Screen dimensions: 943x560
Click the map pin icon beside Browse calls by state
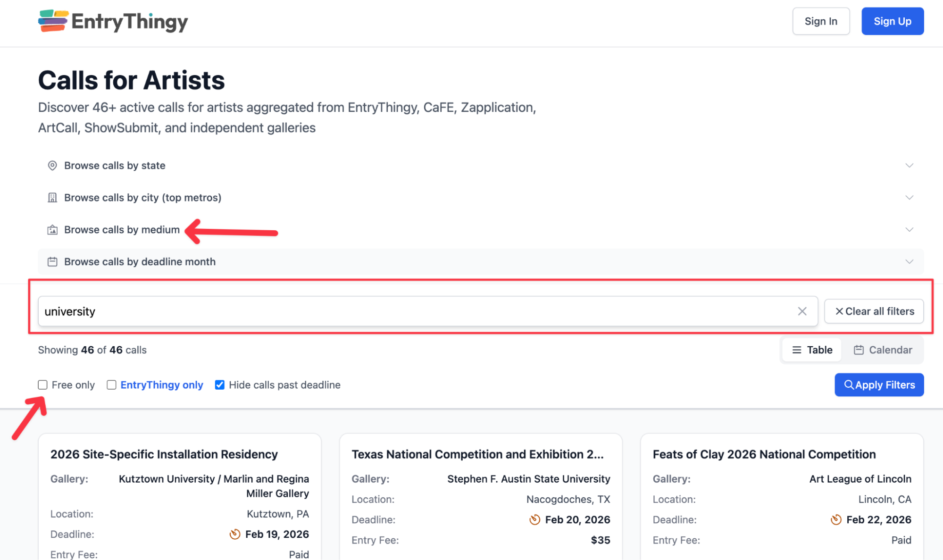pyautogui.click(x=52, y=166)
